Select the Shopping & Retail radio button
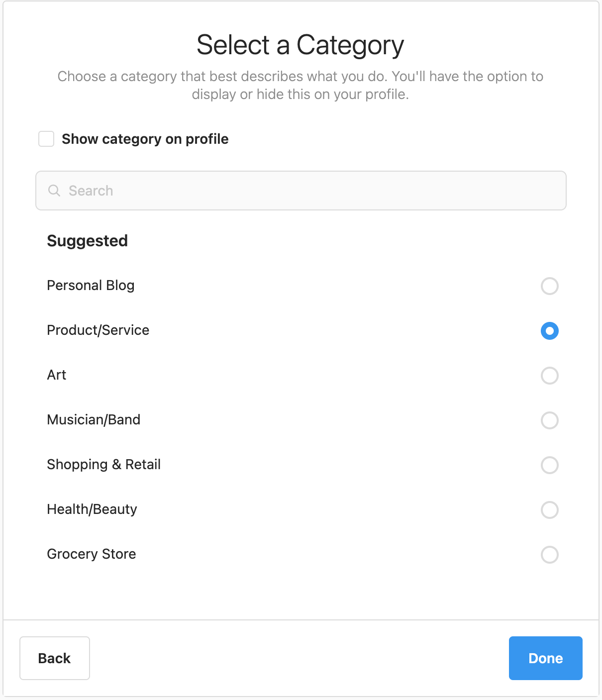The height and width of the screenshot is (700, 602). pos(550,465)
